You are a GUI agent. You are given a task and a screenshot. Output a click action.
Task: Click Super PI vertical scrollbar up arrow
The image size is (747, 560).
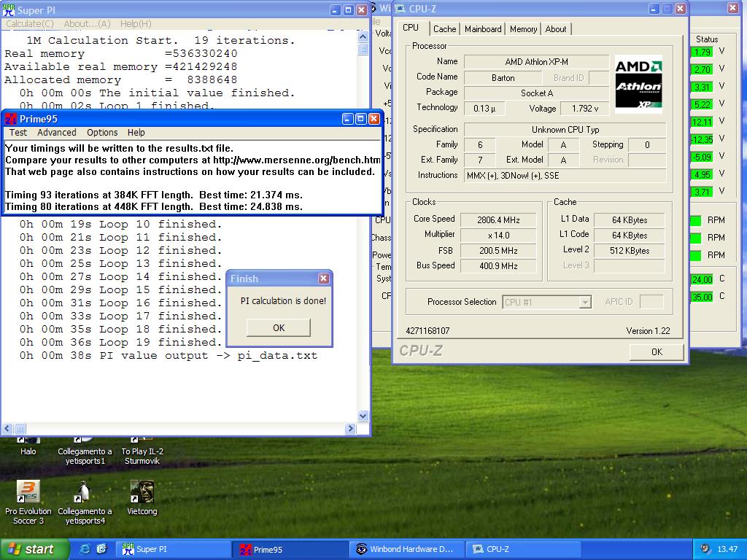[x=363, y=36]
